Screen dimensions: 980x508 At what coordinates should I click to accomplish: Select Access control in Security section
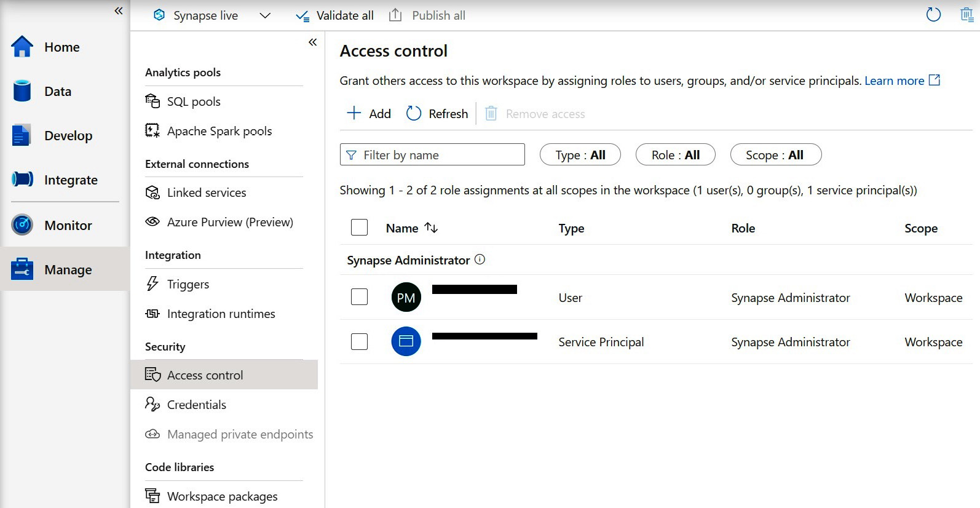tap(224, 375)
